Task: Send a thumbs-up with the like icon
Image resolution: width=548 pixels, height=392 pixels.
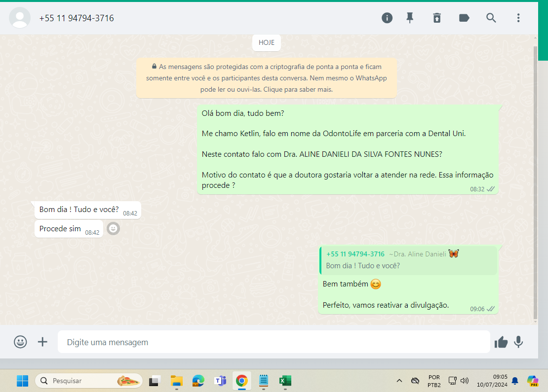Action: click(x=501, y=342)
